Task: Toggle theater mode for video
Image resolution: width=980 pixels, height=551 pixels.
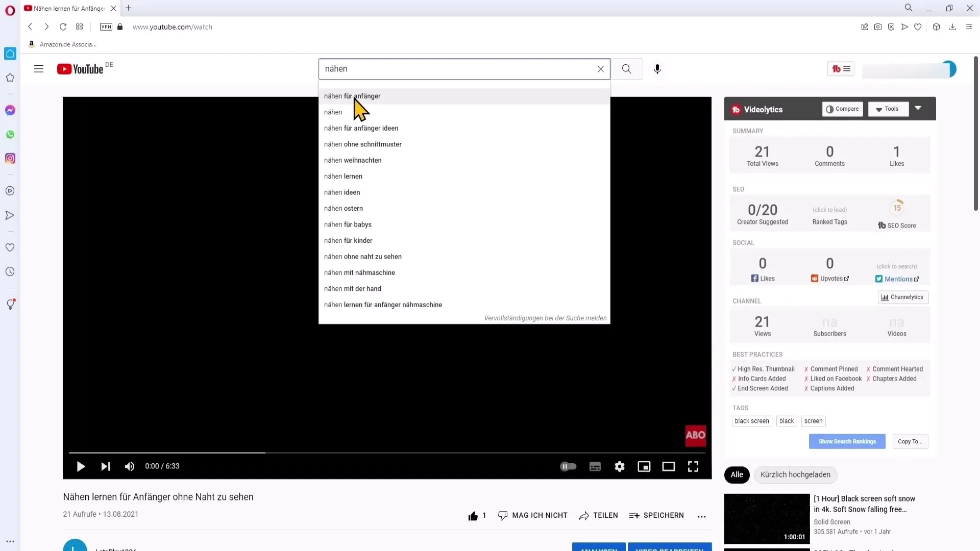Action: pyautogui.click(x=668, y=466)
